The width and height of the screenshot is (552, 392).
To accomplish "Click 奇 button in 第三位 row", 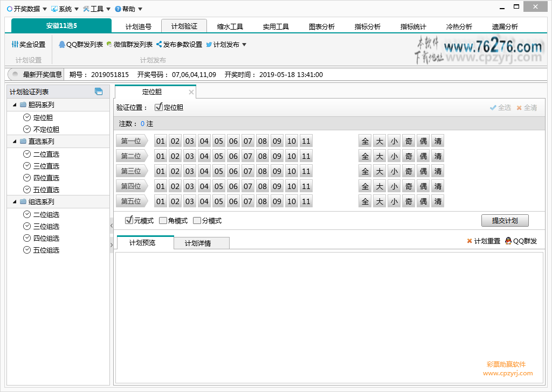I will coord(409,171).
